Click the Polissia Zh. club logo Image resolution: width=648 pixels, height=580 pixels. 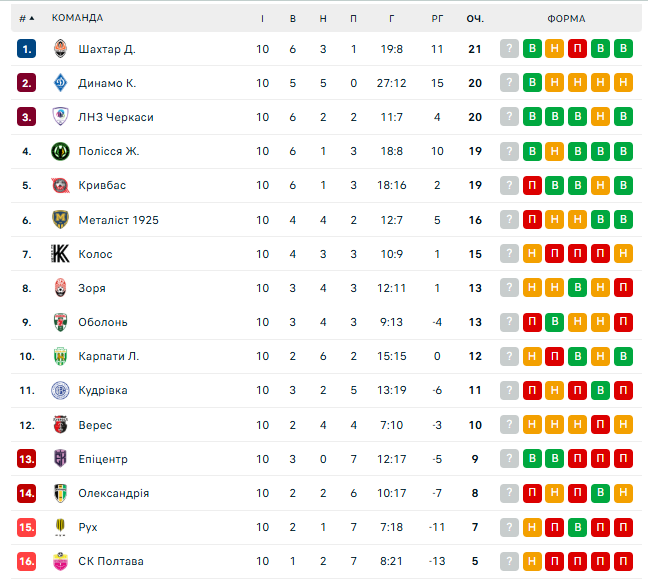[60, 151]
